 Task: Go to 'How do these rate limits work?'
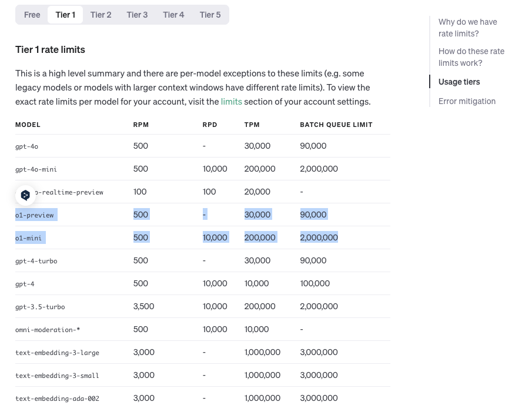coord(471,57)
